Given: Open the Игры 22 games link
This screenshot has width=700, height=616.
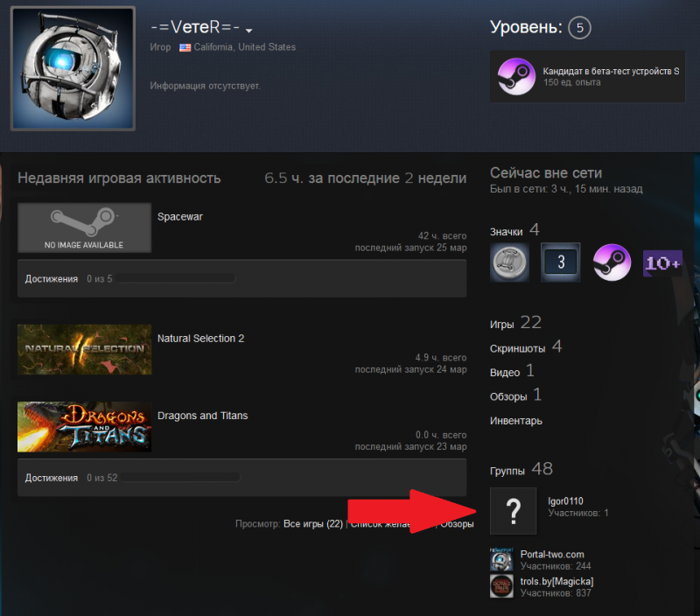Looking at the screenshot, I should [515, 323].
